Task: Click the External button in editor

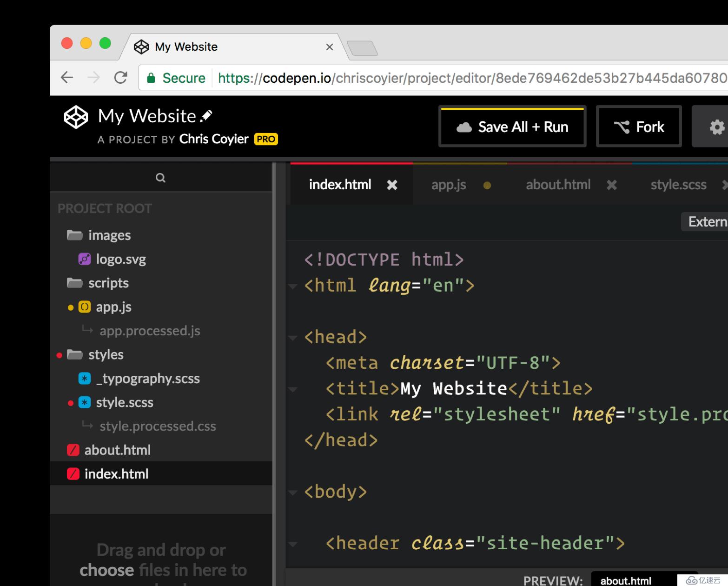Action: 705,221
